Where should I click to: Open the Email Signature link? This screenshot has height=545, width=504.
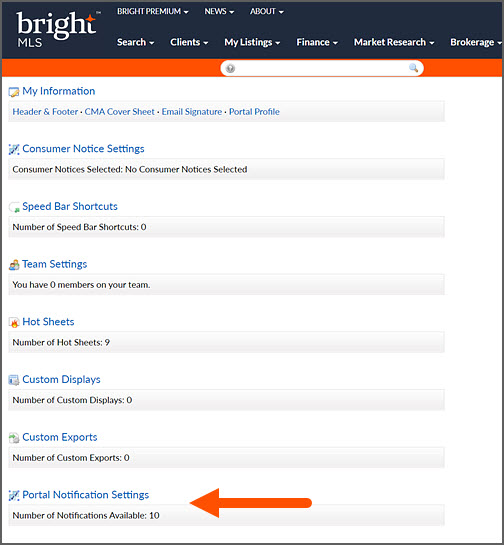click(192, 112)
